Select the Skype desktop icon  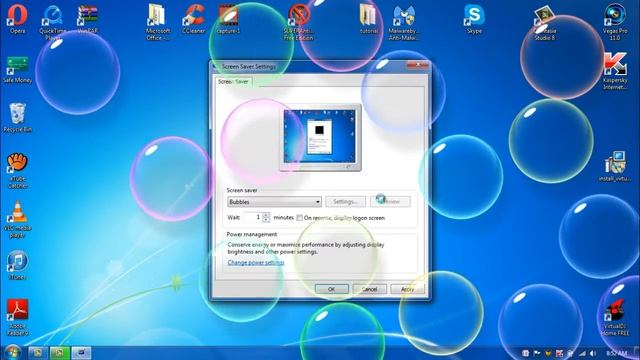(x=474, y=18)
